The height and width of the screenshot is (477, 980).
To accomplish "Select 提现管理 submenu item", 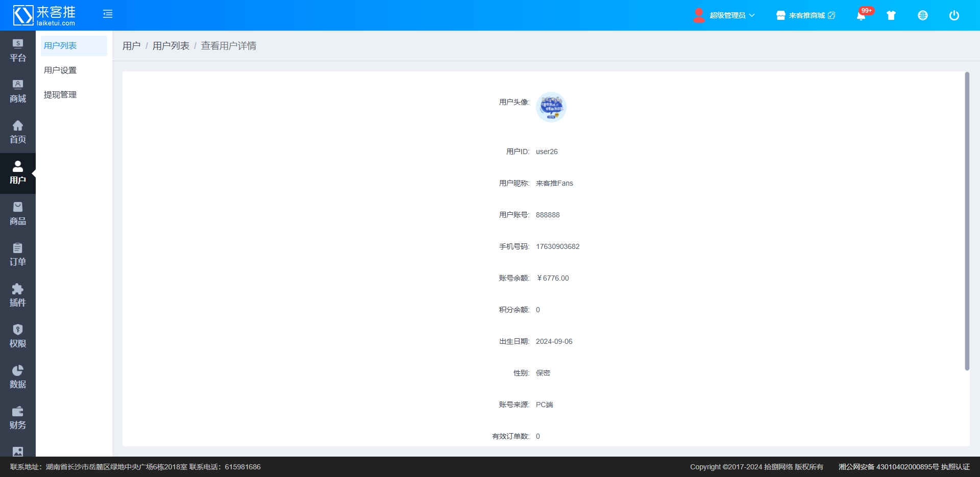I will point(60,95).
